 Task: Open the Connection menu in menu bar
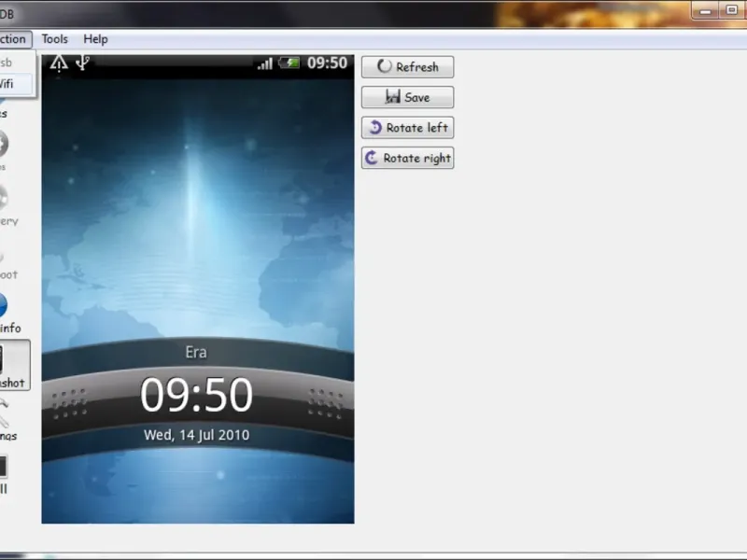[x=14, y=39]
